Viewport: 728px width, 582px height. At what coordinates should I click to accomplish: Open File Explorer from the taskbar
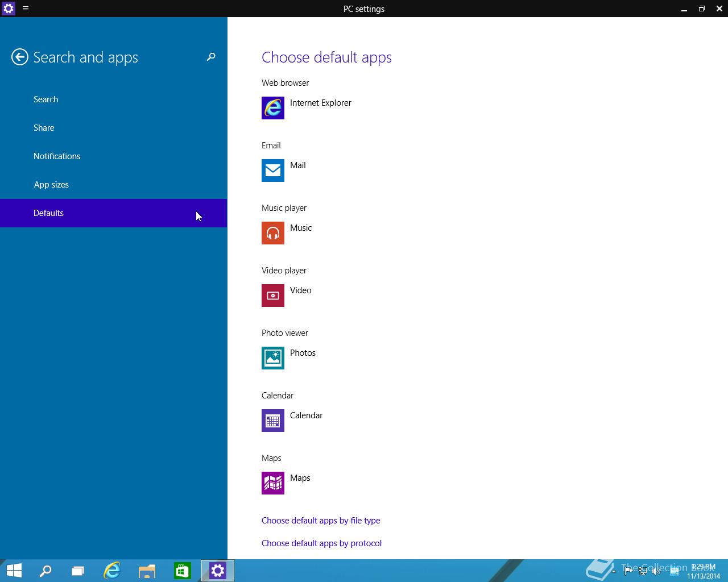[147, 571]
